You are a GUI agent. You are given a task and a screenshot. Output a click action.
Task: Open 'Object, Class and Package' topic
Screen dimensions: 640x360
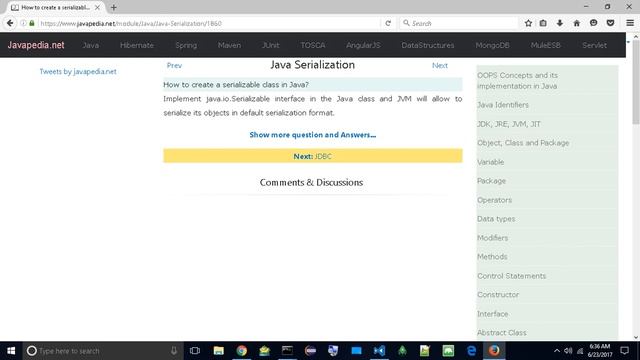(x=523, y=143)
